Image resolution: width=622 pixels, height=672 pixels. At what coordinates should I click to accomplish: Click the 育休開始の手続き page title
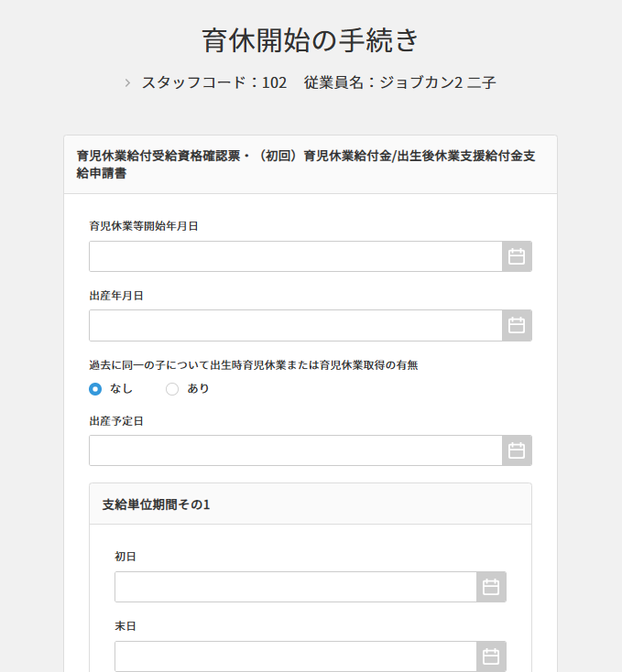(x=311, y=39)
